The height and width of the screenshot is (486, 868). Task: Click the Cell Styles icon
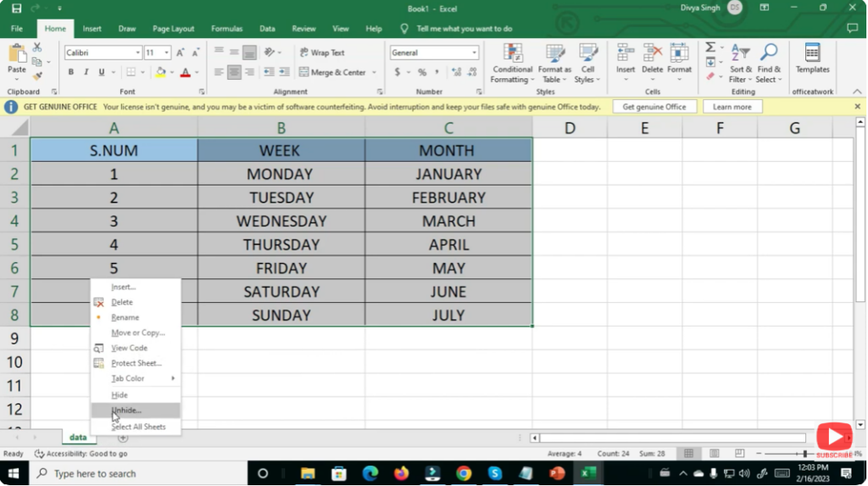click(587, 53)
